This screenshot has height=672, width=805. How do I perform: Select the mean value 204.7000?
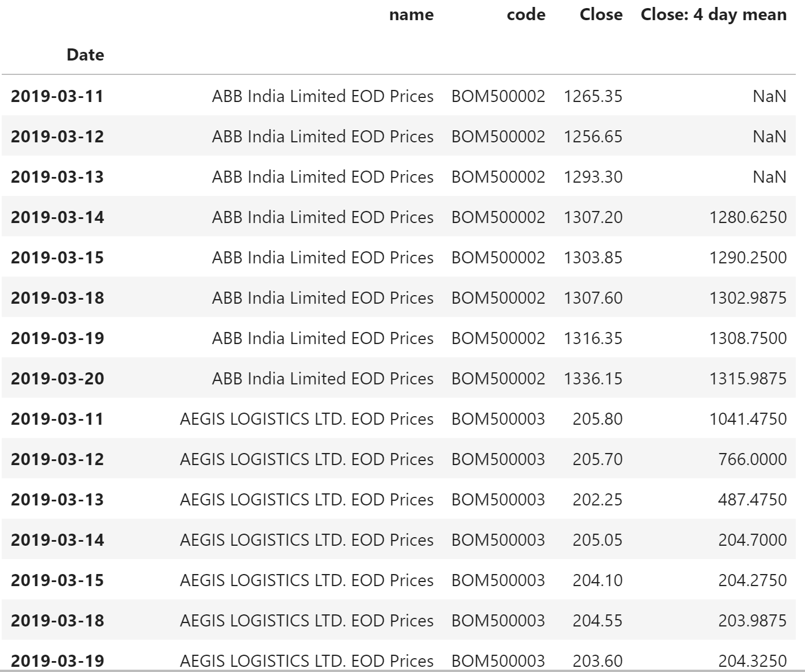coord(752,540)
